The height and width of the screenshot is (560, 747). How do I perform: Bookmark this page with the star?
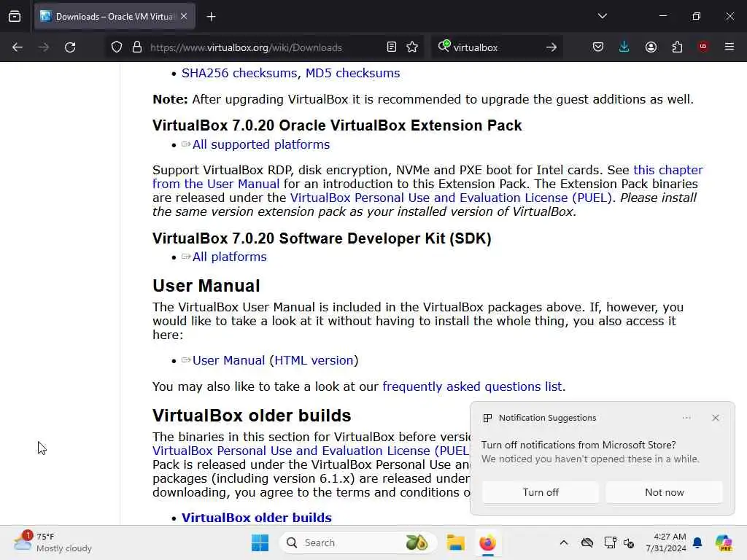coord(413,47)
